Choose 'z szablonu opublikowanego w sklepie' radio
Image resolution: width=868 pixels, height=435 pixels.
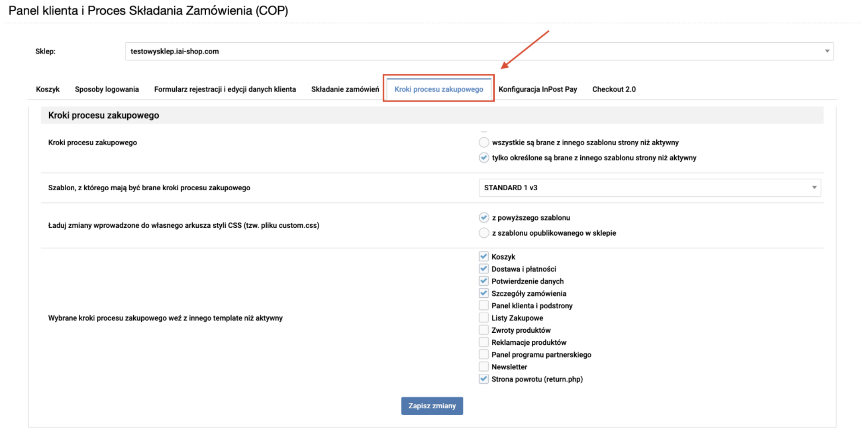point(484,233)
